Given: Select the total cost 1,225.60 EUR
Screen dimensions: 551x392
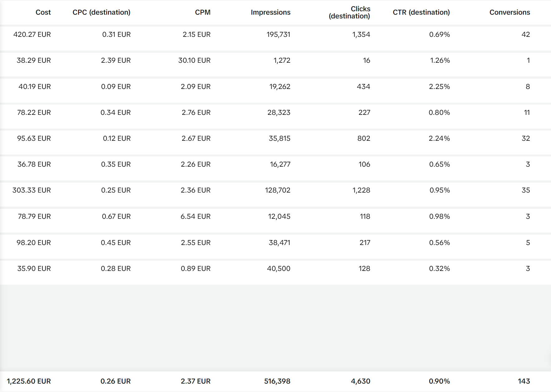Looking at the screenshot, I should [29, 381].
